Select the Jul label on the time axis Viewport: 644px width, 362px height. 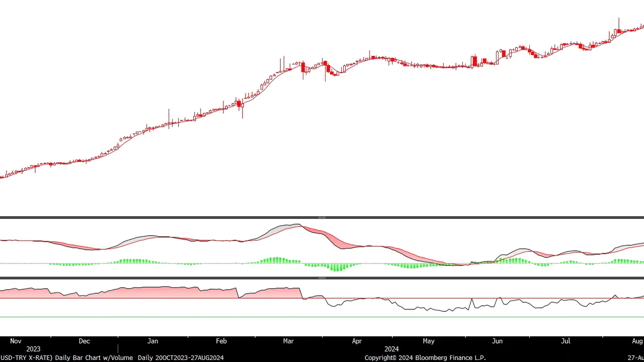pyautogui.click(x=566, y=341)
